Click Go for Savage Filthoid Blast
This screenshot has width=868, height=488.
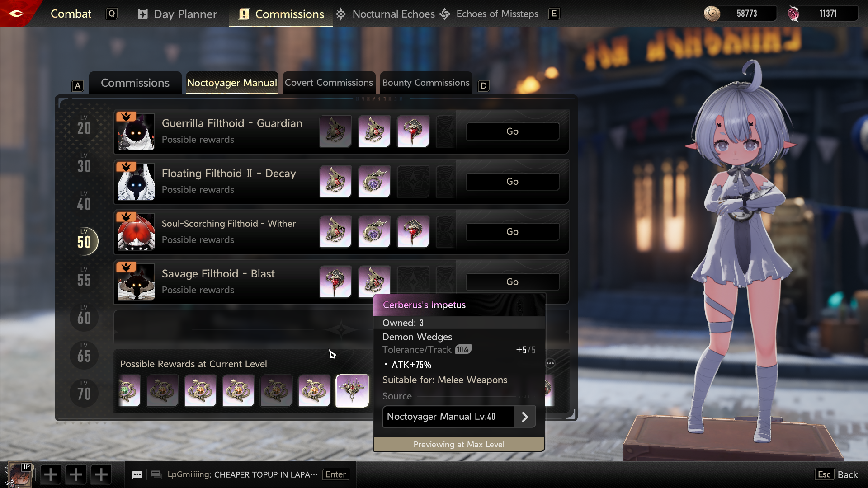512,282
